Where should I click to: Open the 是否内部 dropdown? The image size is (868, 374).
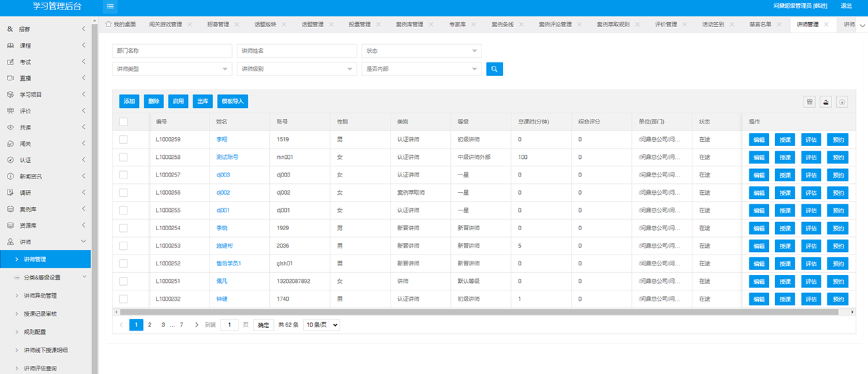click(421, 69)
